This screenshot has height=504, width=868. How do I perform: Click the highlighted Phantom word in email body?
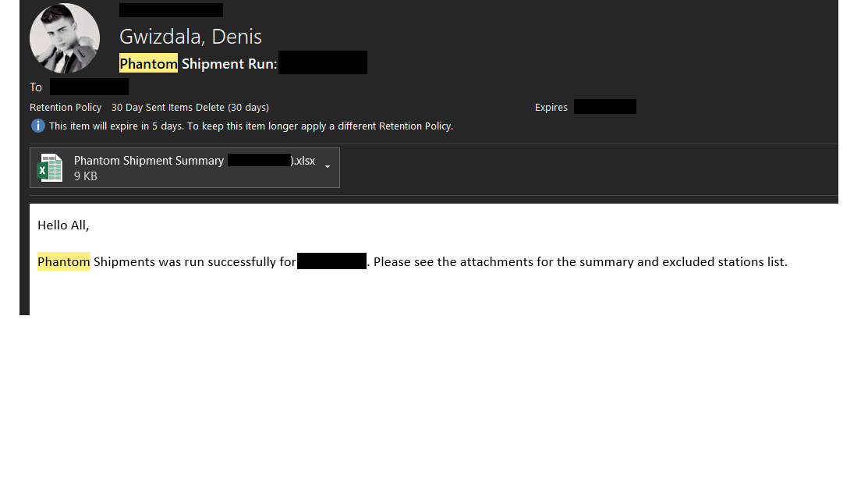pyautogui.click(x=64, y=262)
